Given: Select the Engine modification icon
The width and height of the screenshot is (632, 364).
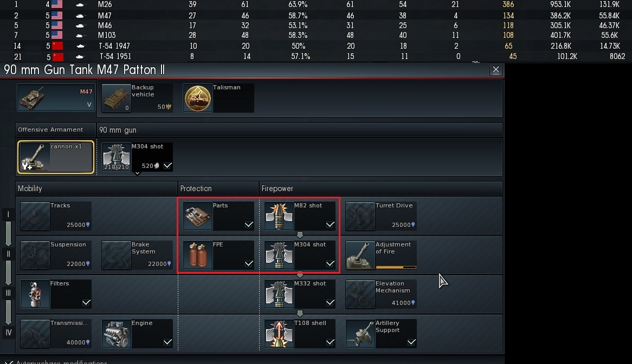Looking at the screenshot, I should (116, 334).
